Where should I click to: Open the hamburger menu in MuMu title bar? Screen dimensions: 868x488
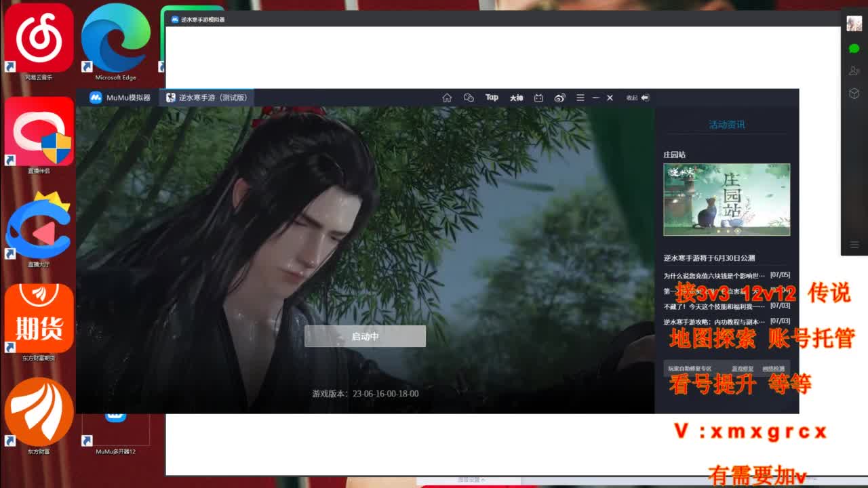coord(580,98)
